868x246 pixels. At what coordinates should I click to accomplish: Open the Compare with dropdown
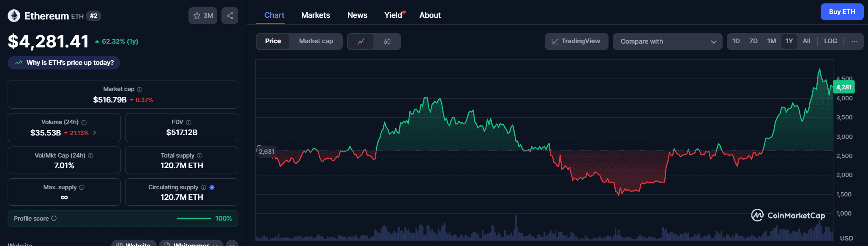pos(667,41)
